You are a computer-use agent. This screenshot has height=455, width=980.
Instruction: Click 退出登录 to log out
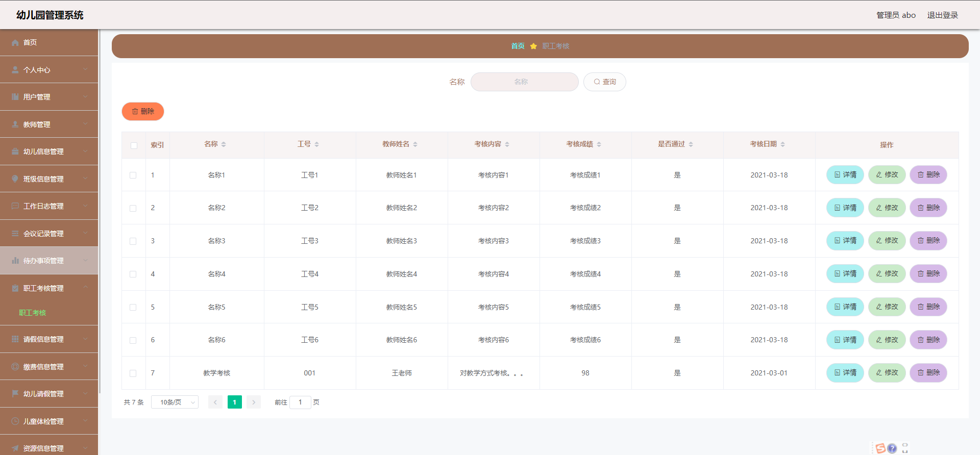943,15
